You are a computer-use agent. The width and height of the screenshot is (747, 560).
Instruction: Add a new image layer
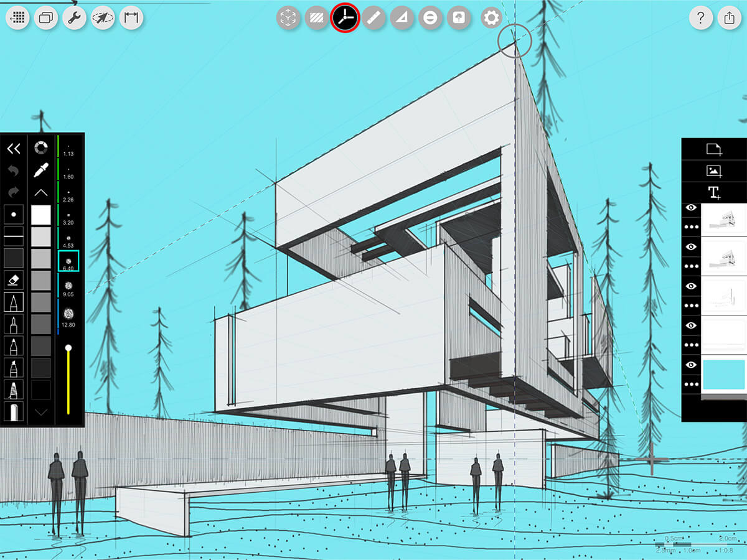point(713,170)
